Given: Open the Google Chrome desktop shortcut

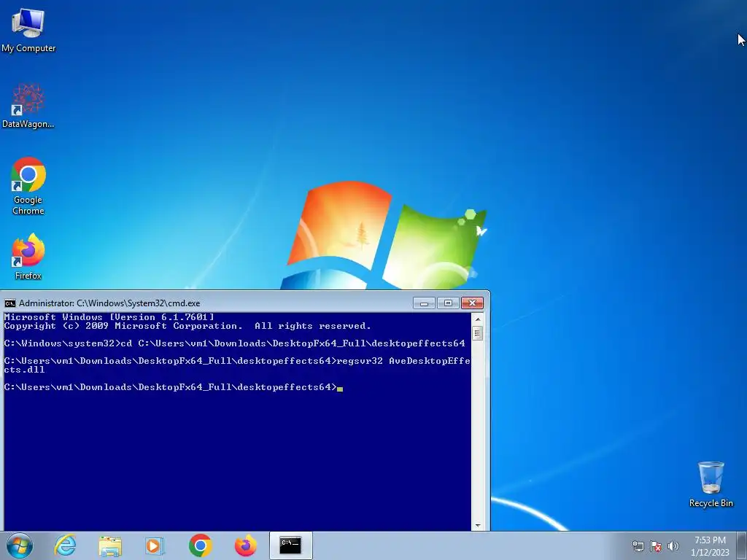Looking at the screenshot, I should click(x=28, y=186).
